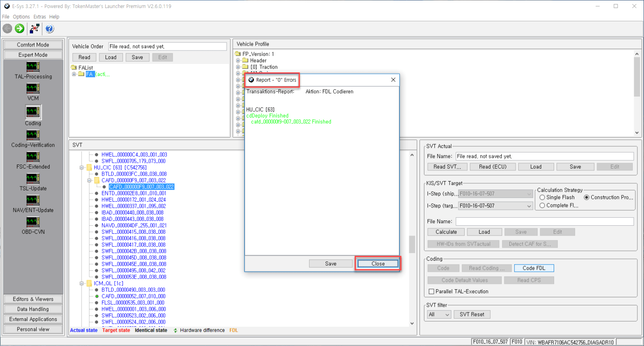Click the CAFD_000000F9 folder icon in SVT
The image size is (644, 346).
97,180
